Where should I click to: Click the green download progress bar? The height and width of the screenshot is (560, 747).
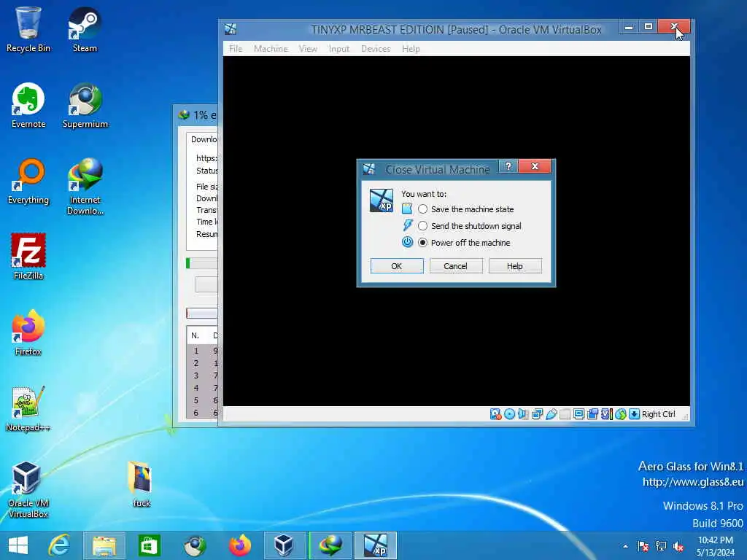201,263
